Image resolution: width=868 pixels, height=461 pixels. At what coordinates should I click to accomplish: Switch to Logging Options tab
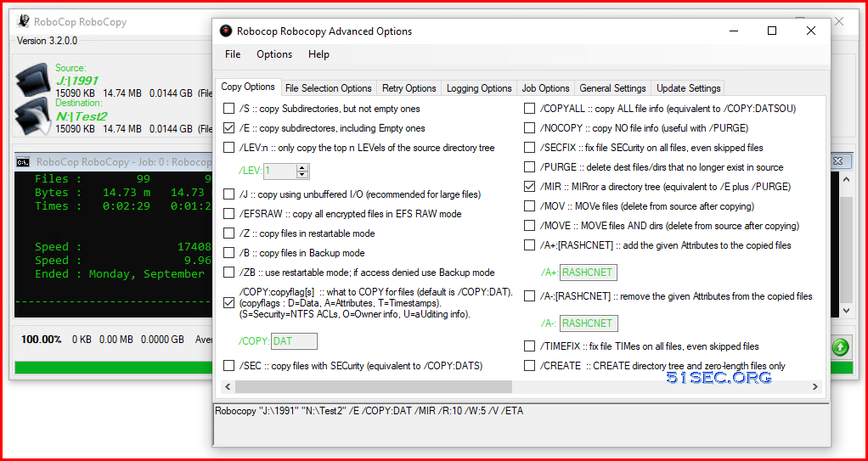tap(479, 88)
